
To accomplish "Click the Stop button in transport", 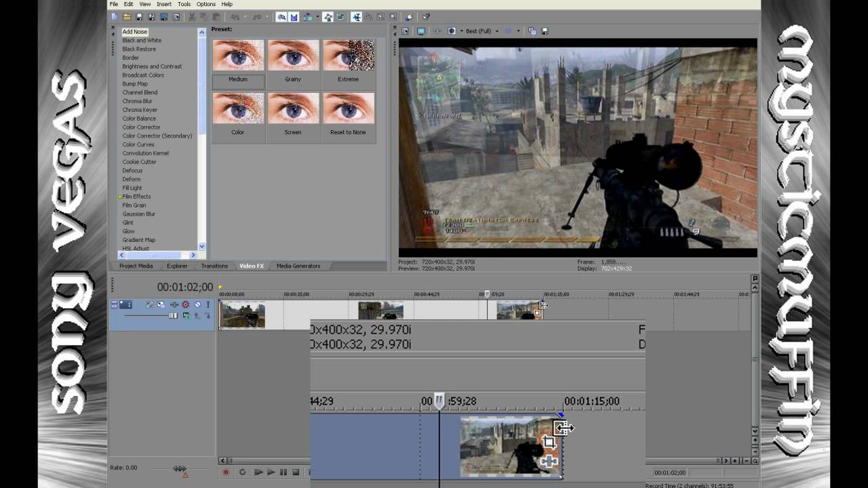I will point(296,472).
